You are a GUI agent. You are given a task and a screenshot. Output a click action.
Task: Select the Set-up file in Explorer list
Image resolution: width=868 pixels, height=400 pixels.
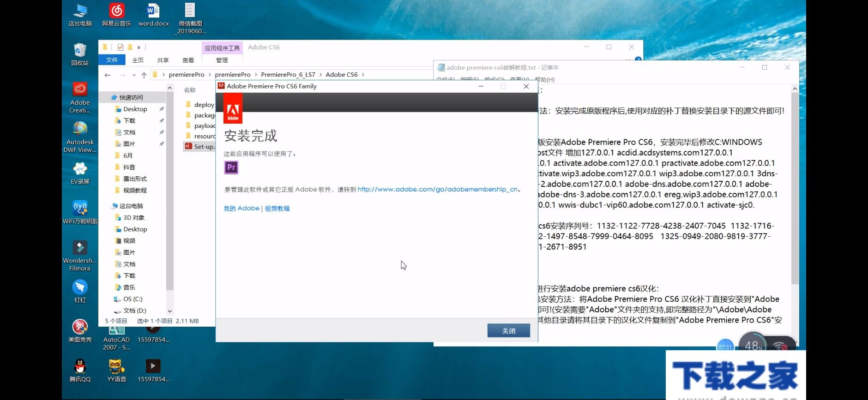click(199, 146)
